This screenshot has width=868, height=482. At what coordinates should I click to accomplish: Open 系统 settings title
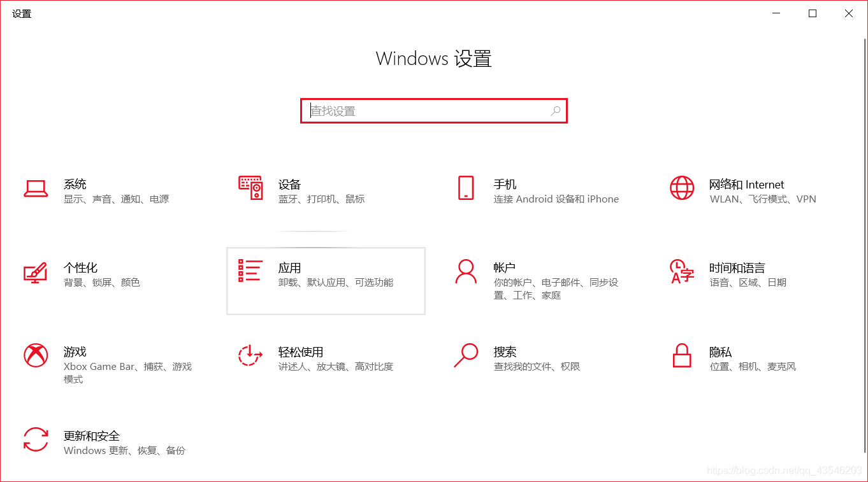click(x=75, y=185)
